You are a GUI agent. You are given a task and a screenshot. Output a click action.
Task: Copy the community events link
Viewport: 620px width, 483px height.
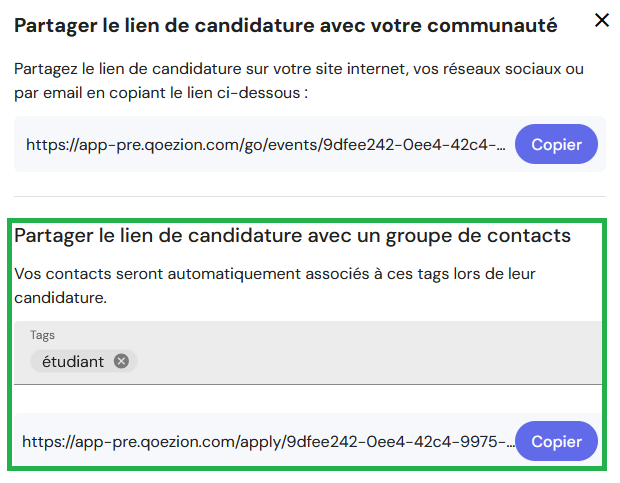pyautogui.click(x=556, y=144)
